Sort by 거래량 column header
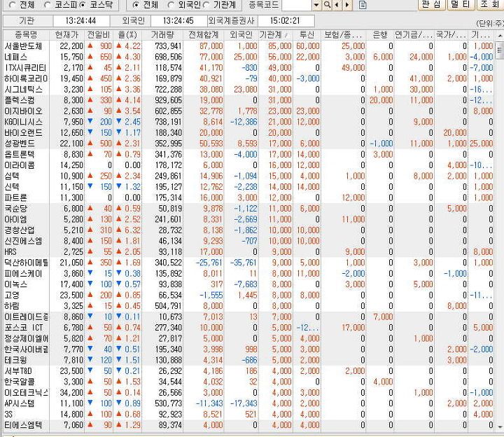Screen dimensions: 504x437 pyautogui.click(x=162, y=35)
